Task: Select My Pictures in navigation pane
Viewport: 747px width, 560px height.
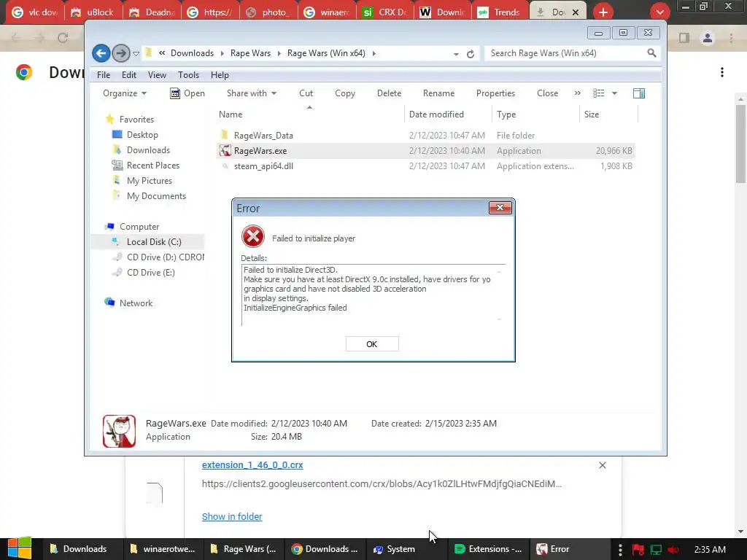Action: click(149, 181)
